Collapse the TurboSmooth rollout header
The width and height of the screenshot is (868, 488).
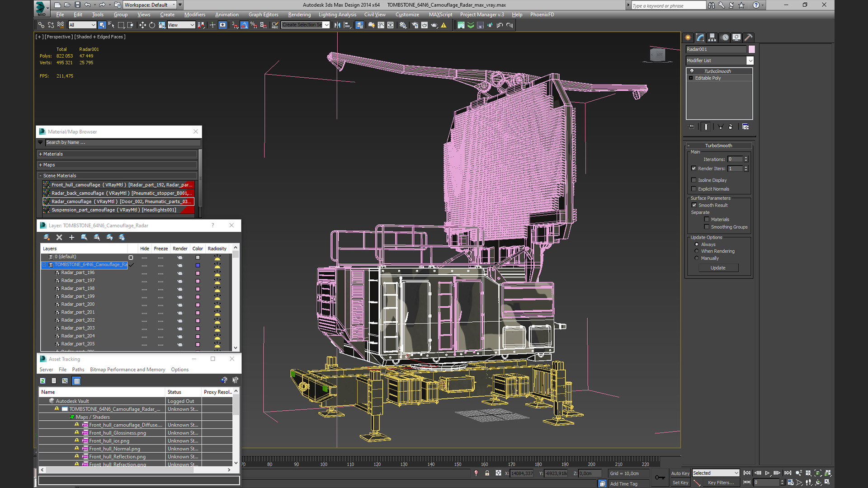point(718,145)
